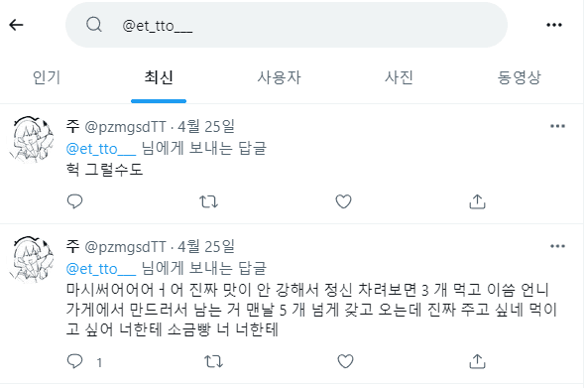Screen dimensions: 588x388
Task: Share the '헉 그럴수도' tweet
Action: pyautogui.click(x=477, y=201)
